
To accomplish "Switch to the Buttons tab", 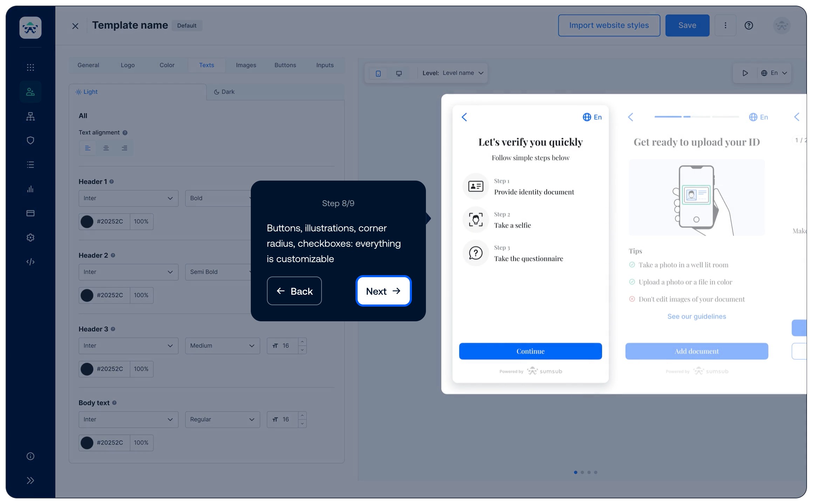I will pyautogui.click(x=285, y=65).
